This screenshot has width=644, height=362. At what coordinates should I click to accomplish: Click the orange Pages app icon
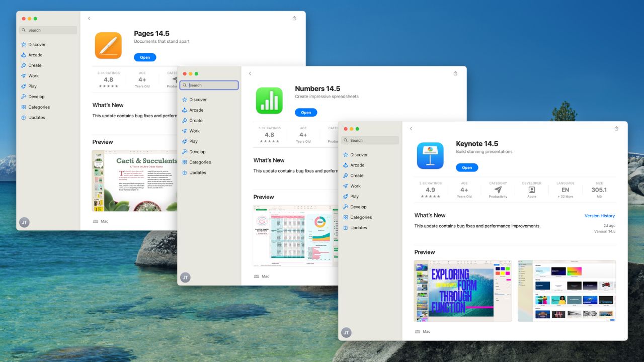click(x=108, y=46)
